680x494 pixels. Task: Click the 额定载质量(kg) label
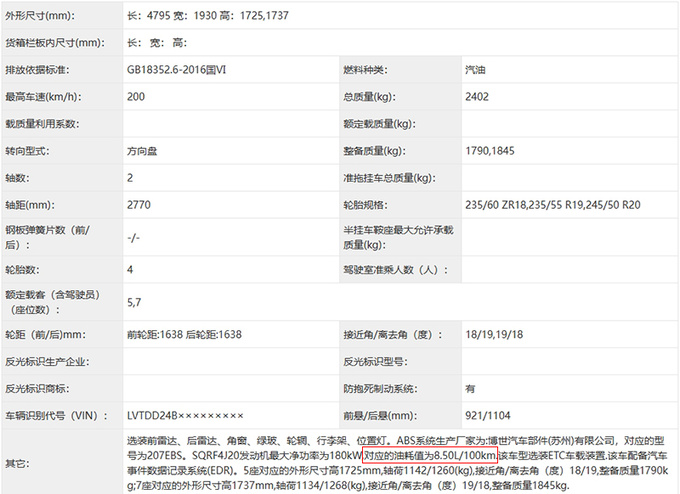pos(379,124)
